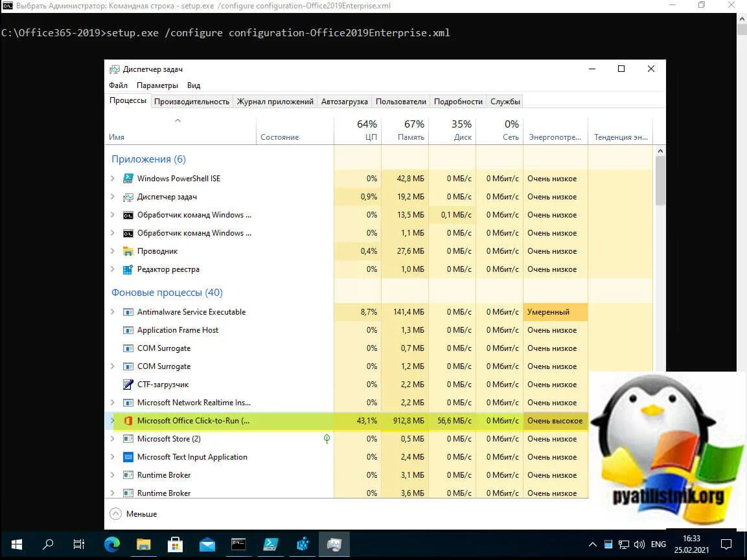The image size is (747, 560).
Task: Click the Диспетчер задач row icon
Action: [x=128, y=197]
